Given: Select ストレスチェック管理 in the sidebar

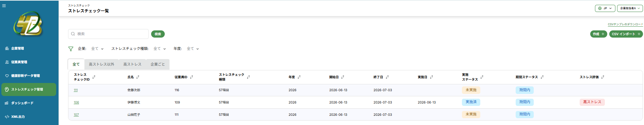Looking at the screenshot, I should point(29,89).
